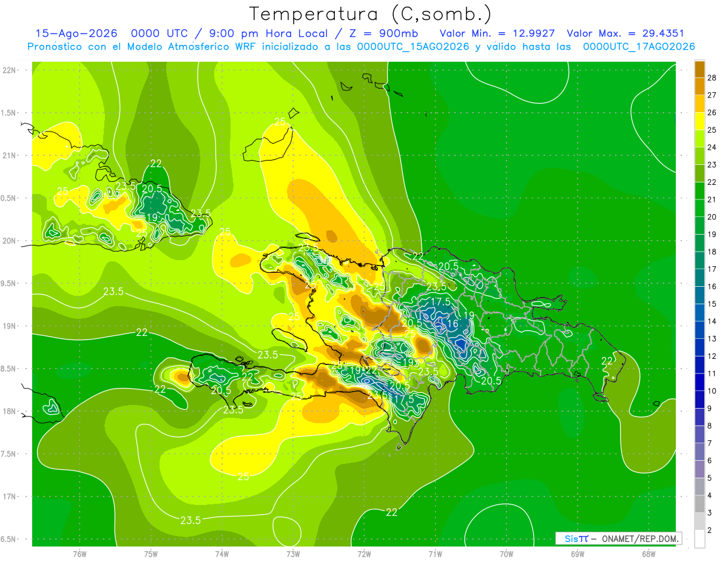Click the legend value "13"

tap(712, 340)
